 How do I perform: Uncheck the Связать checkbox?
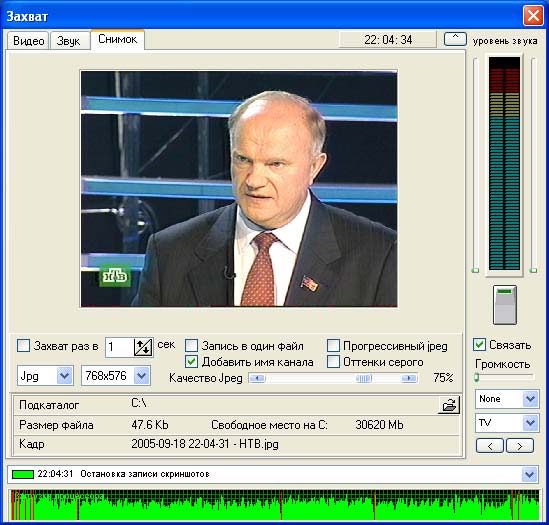[x=479, y=345]
